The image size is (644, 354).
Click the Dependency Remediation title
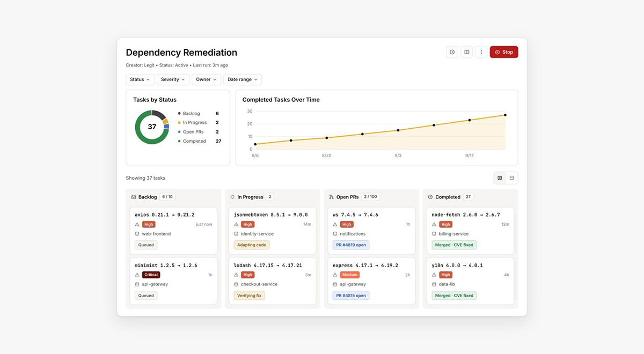click(x=181, y=53)
